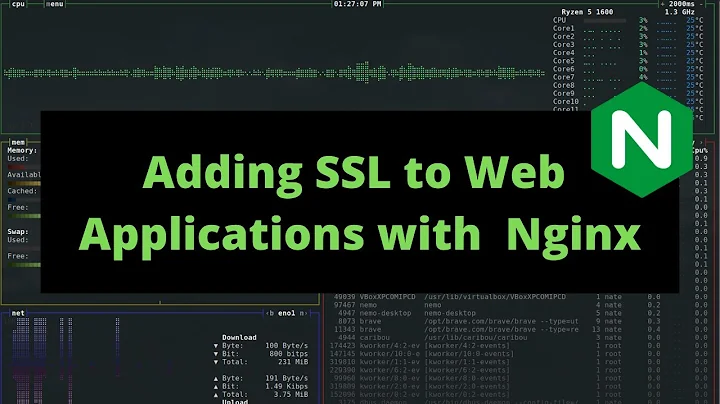
Task: Click the 1.3 GHz frequency readout
Action: click(680, 12)
